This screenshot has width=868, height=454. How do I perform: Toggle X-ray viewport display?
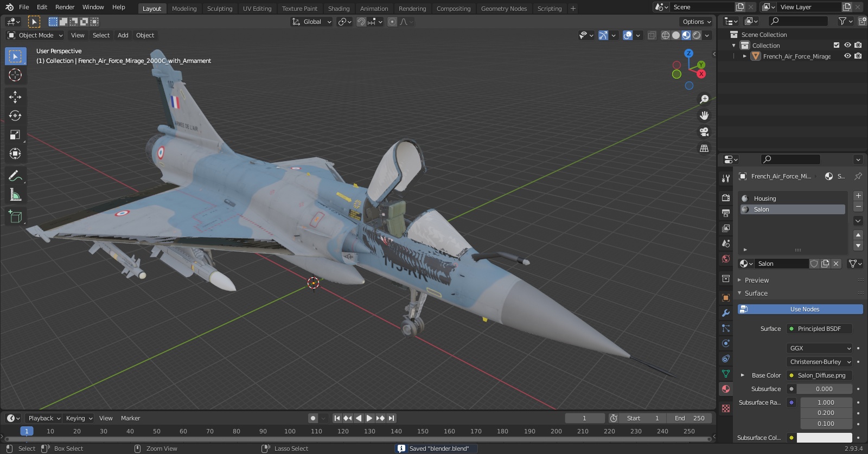pyautogui.click(x=652, y=35)
